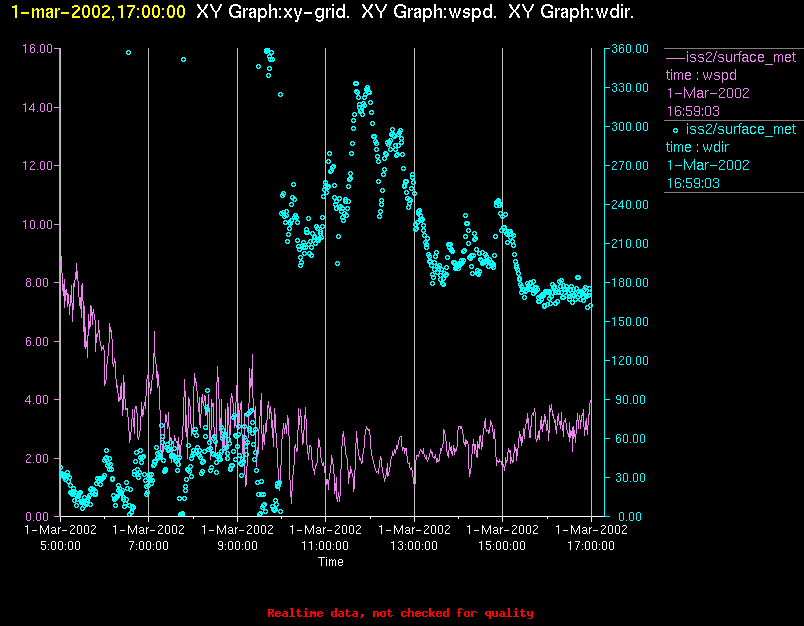Select the XY Graph:wspd title label
The height and width of the screenshot is (626, 804).
tap(429, 12)
